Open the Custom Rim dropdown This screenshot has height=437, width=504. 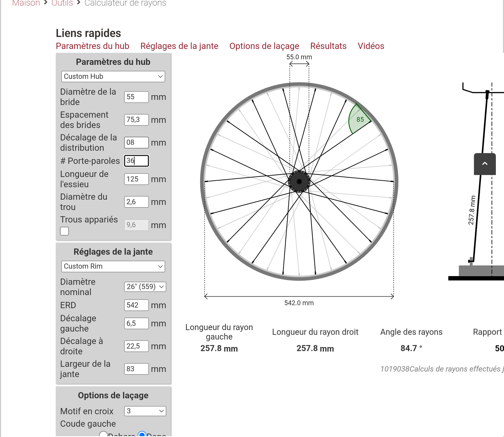[113, 266]
